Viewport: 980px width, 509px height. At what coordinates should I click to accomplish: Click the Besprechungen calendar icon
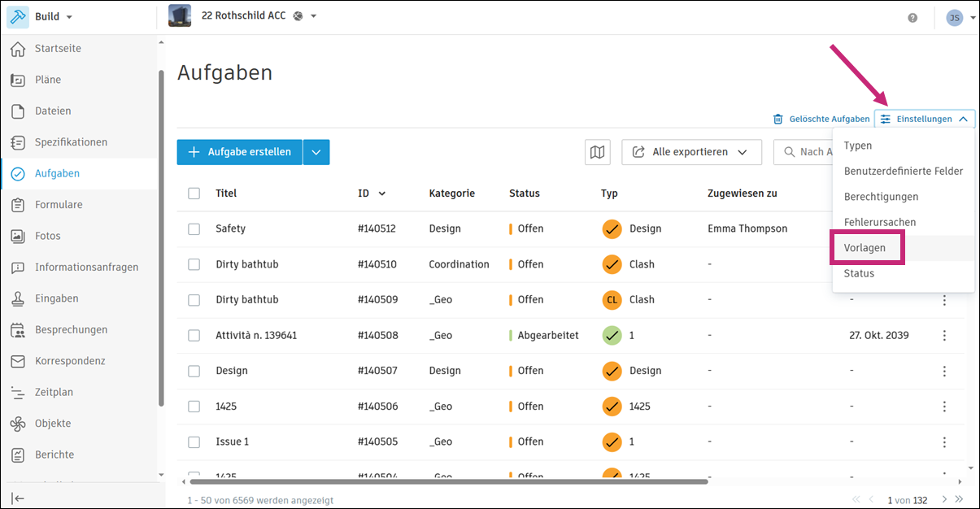pyautogui.click(x=18, y=330)
